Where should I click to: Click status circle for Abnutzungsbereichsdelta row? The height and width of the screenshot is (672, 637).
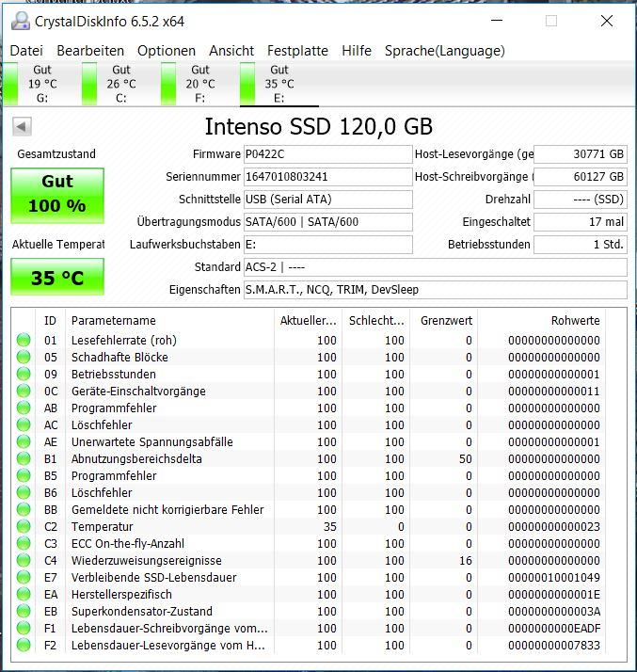coord(24,458)
